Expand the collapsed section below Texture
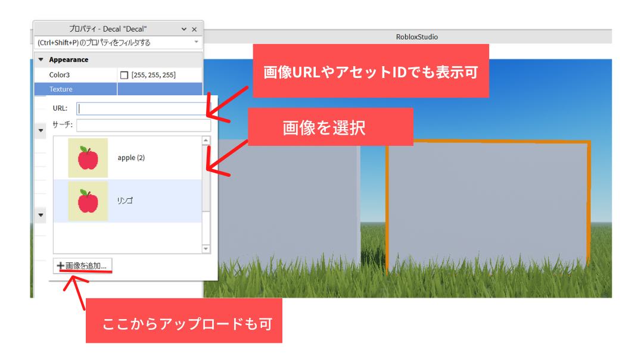644x353 pixels. click(x=41, y=130)
